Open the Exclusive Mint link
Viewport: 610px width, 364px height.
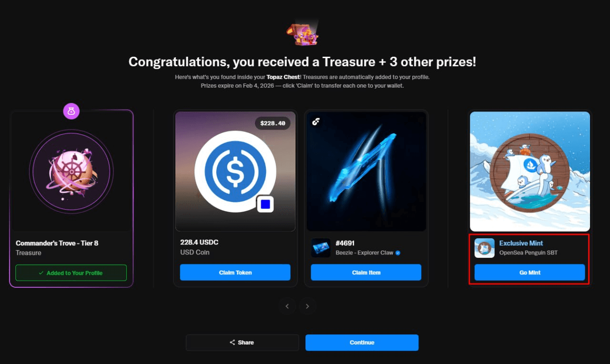tap(521, 243)
